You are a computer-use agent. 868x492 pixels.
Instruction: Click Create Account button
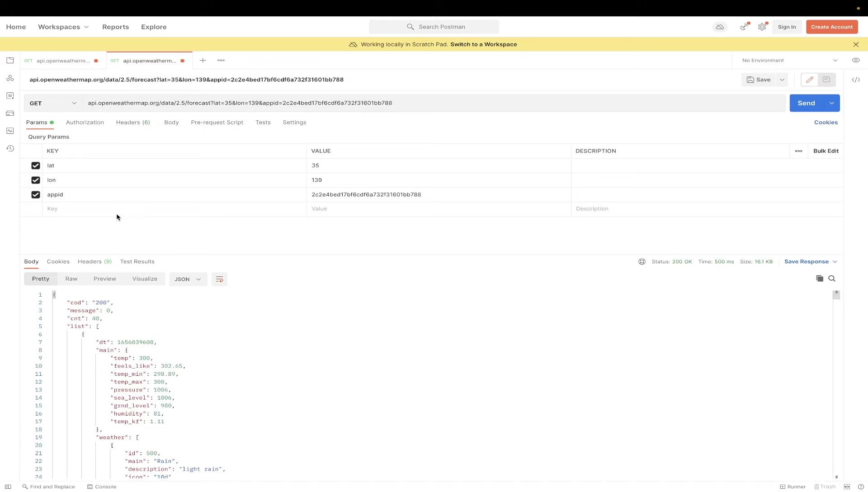coord(832,27)
